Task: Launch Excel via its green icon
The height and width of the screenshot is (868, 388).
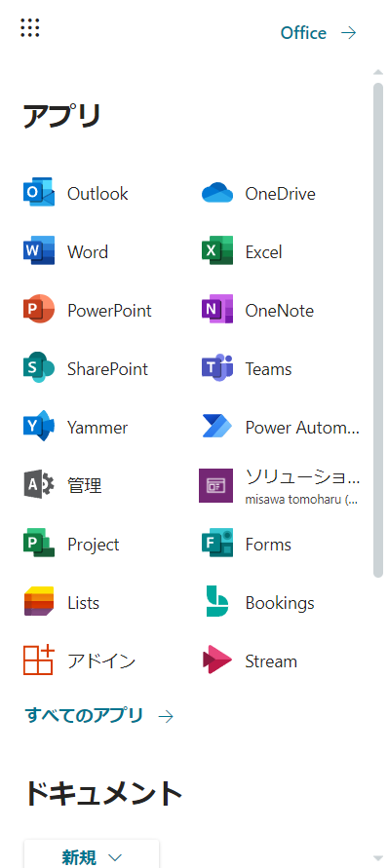Action: click(x=217, y=251)
